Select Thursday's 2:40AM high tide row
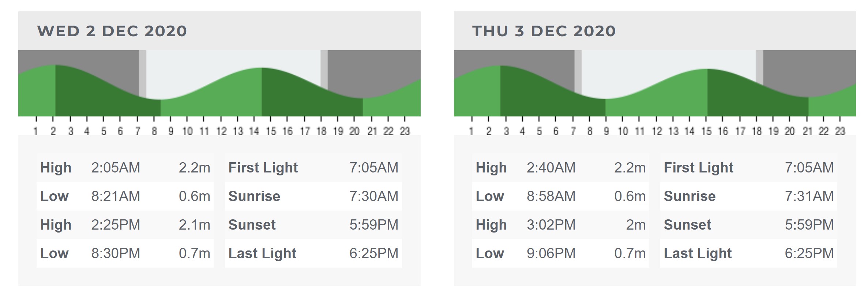 (560, 168)
